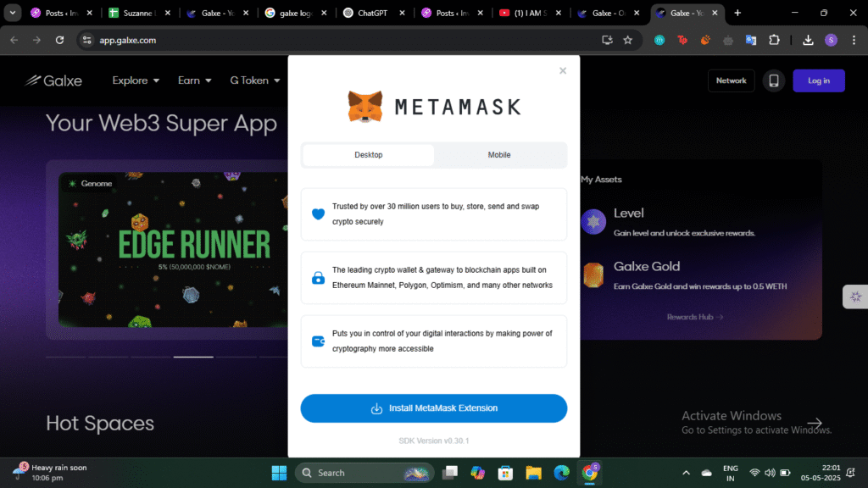The width and height of the screenshot is (868, 488).
Task: View site information icon
Action: 87,40
